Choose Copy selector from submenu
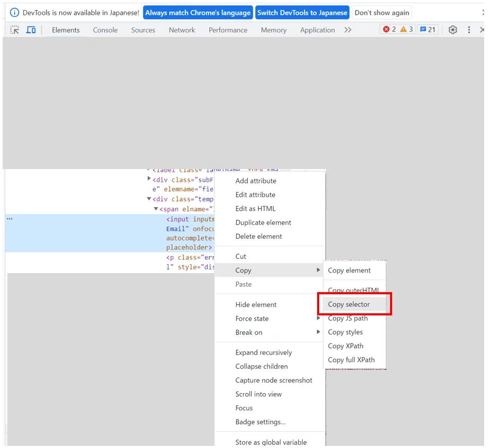Screen dimensions: 491x448 tap(349, 304)
